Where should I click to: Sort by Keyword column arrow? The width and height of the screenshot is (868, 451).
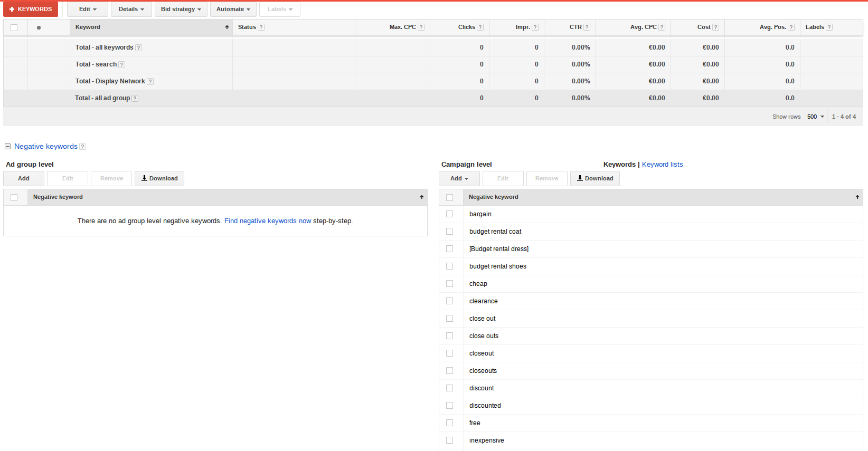[227, 27]
